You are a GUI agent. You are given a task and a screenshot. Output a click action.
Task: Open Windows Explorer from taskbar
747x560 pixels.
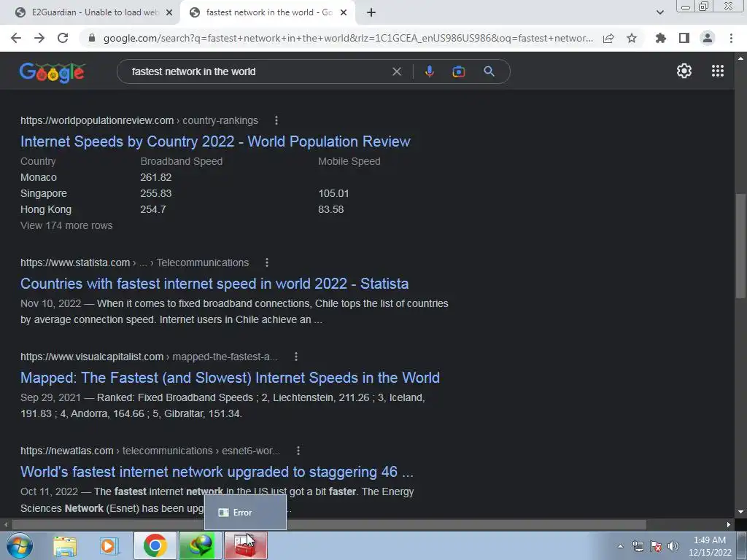[65, 545]
